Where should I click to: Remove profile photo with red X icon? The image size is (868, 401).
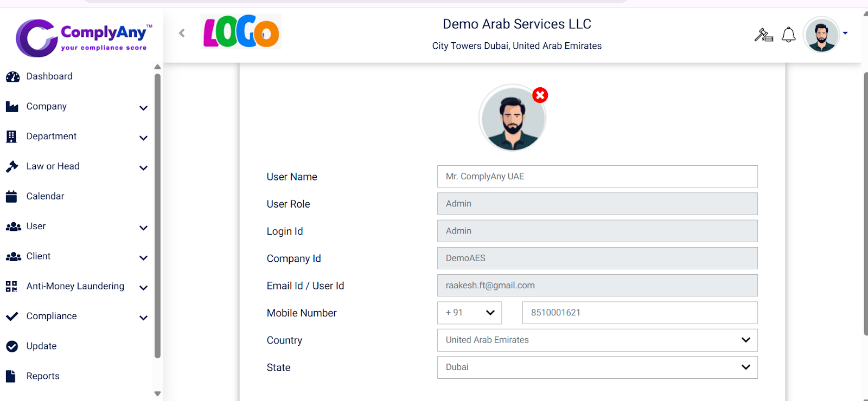click(x=540, y=95)
